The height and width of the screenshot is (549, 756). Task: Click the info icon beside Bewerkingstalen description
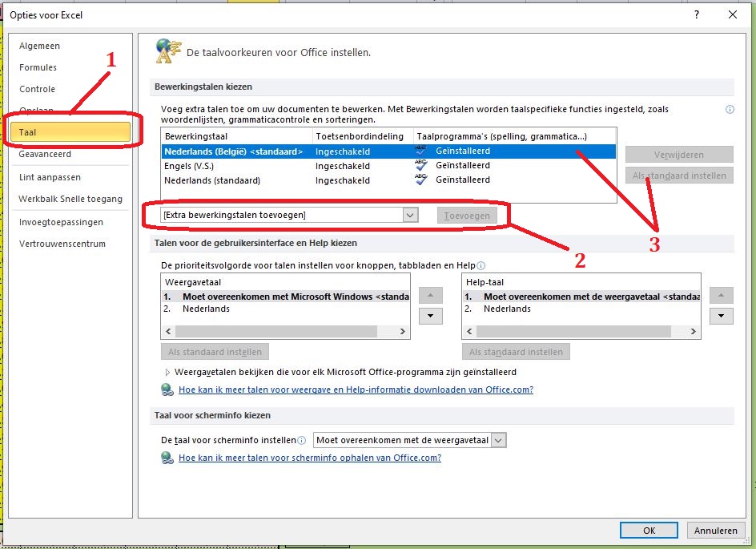730,110
